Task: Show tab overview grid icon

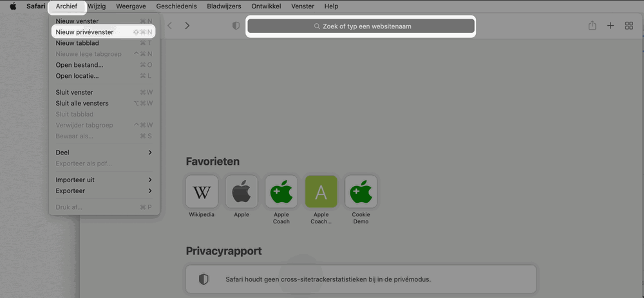Action: click(629, 26)
